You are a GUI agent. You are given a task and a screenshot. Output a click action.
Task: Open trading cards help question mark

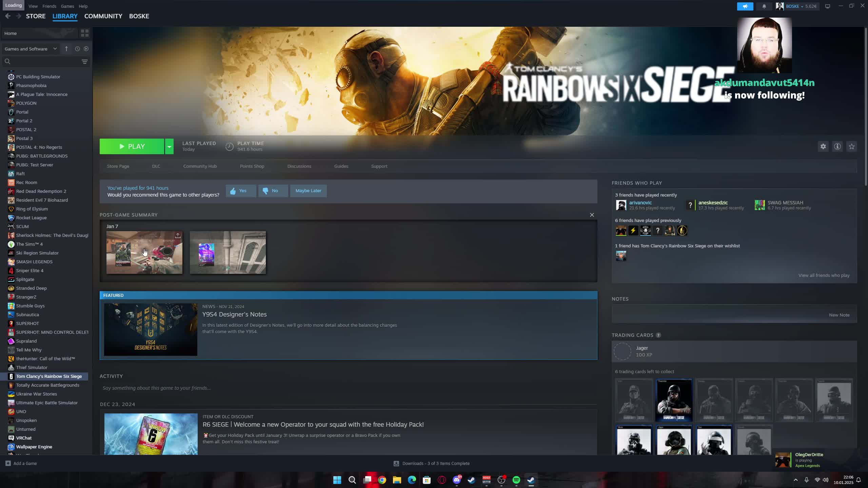[x=658, y=335]
